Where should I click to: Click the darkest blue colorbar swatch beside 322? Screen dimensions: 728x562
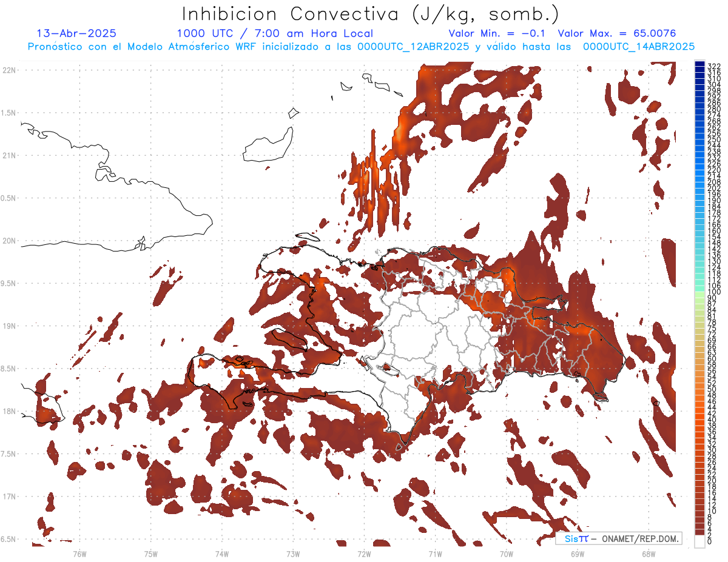(699, 64)
